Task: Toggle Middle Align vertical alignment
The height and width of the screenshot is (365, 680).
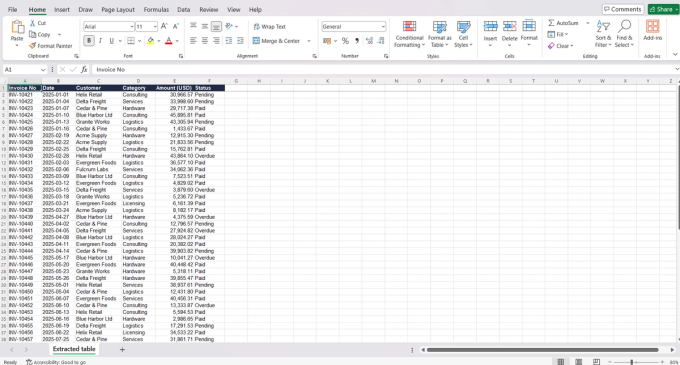Action: [205, 26]
